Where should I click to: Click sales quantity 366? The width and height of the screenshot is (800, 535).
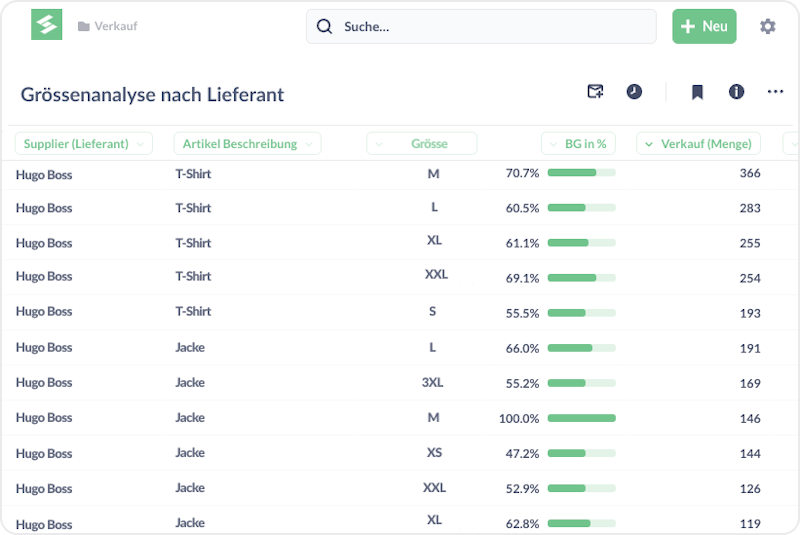[x=750, y=173]
